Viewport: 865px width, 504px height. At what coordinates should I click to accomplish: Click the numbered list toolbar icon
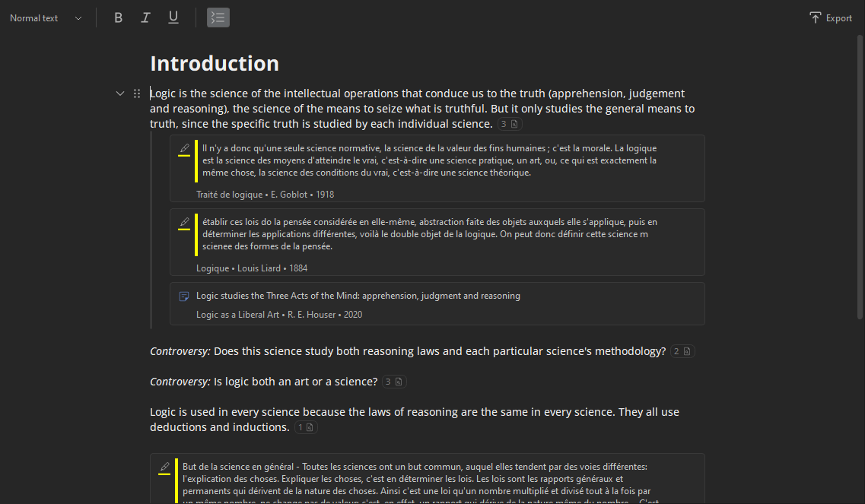coord(218,17)
